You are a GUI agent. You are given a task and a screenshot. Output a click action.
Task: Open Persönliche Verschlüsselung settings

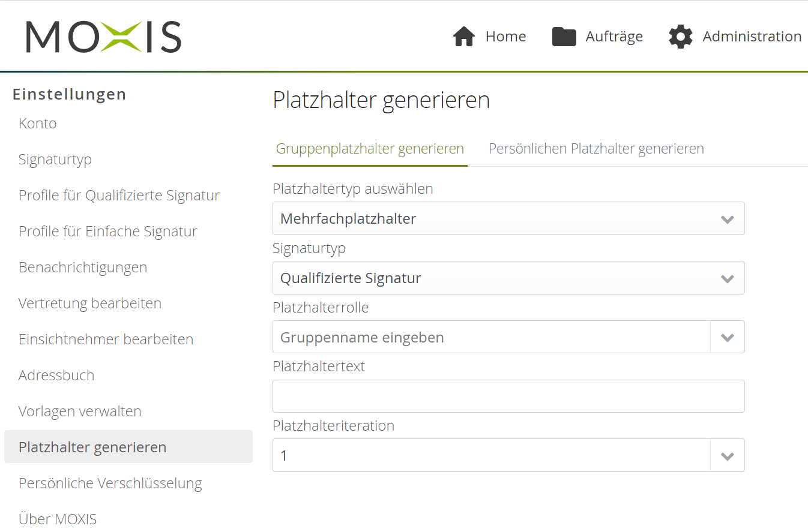pos(110,483)
